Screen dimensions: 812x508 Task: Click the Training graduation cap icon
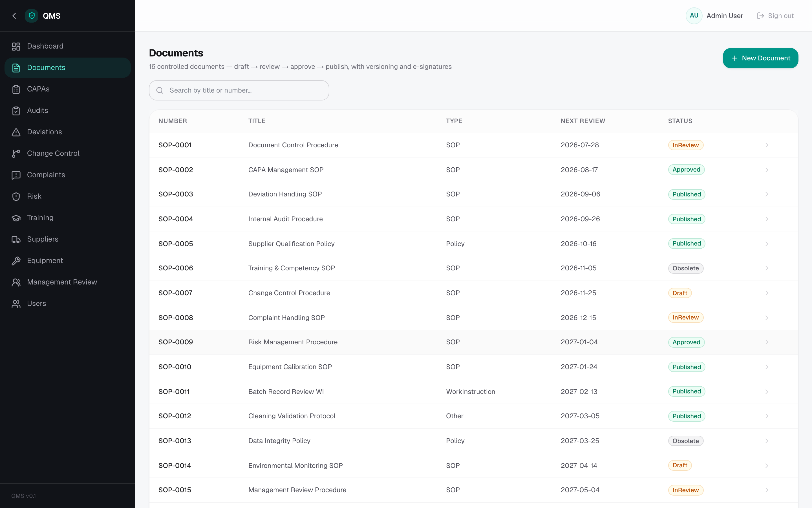16,218
